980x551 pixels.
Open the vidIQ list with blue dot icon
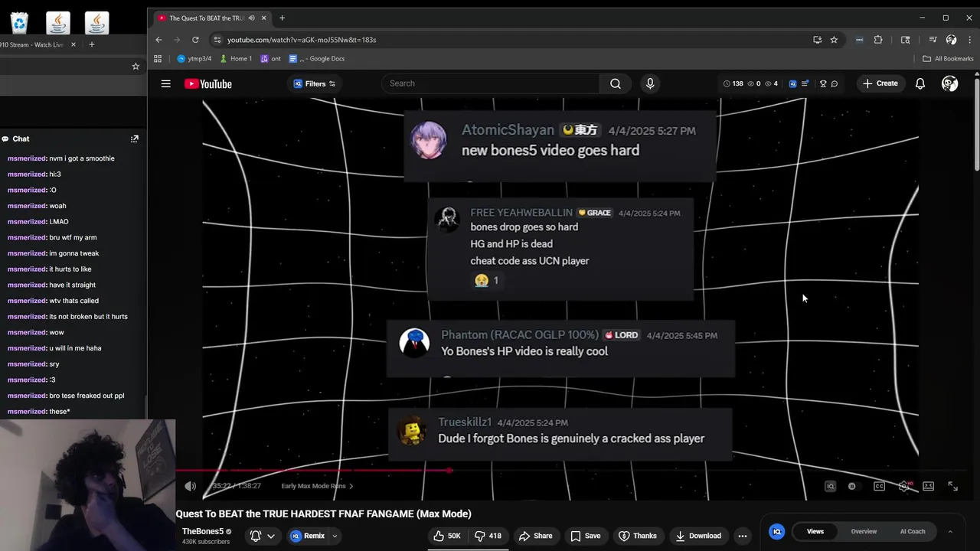point(805,83)
